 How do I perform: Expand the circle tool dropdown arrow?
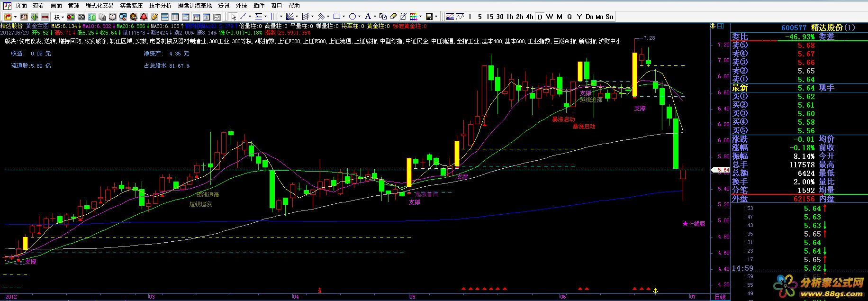coord(359,17)
